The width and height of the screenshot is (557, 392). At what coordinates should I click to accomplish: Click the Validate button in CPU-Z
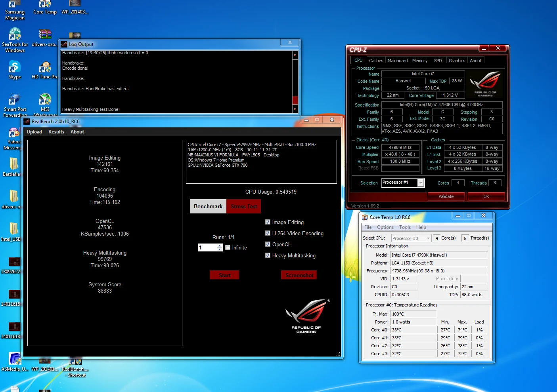coord(446,196)
